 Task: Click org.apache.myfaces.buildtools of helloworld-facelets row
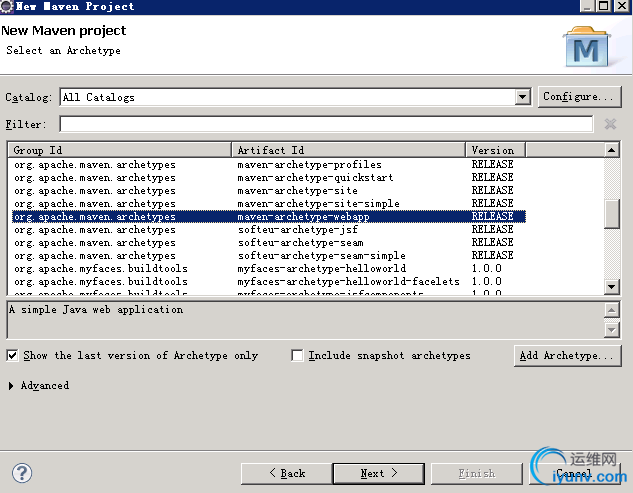tap(101, 281)
